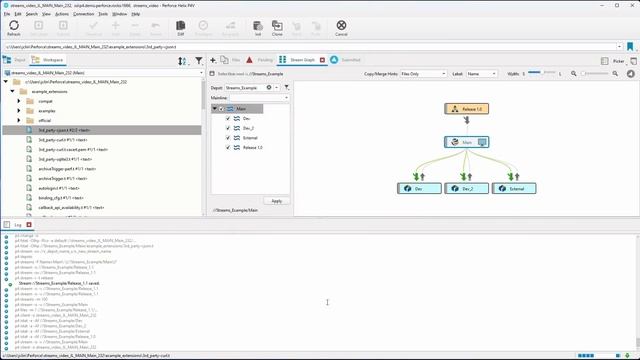Click the round navigation icon at toolbar far right
This screenshot has width=640, height=360.
click(631, 73)
